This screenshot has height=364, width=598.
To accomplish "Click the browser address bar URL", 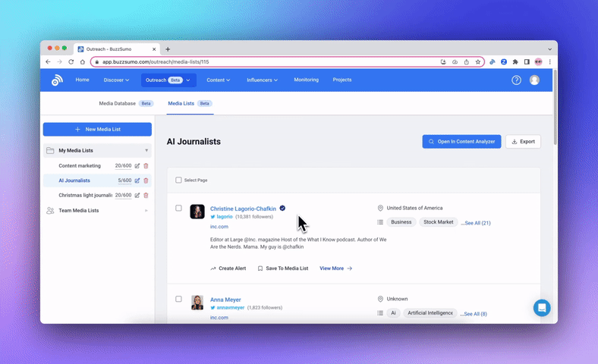I will point(228,62).
